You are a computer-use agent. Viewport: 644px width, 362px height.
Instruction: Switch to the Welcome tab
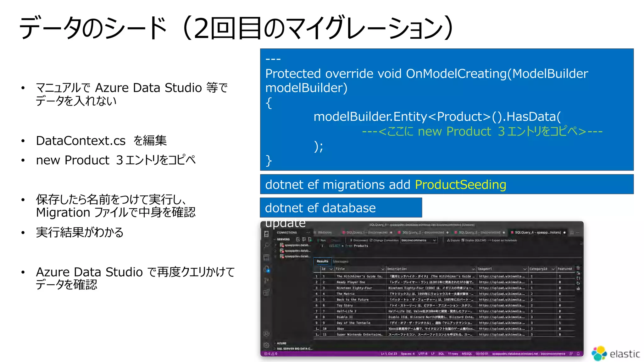pos(323,233)
